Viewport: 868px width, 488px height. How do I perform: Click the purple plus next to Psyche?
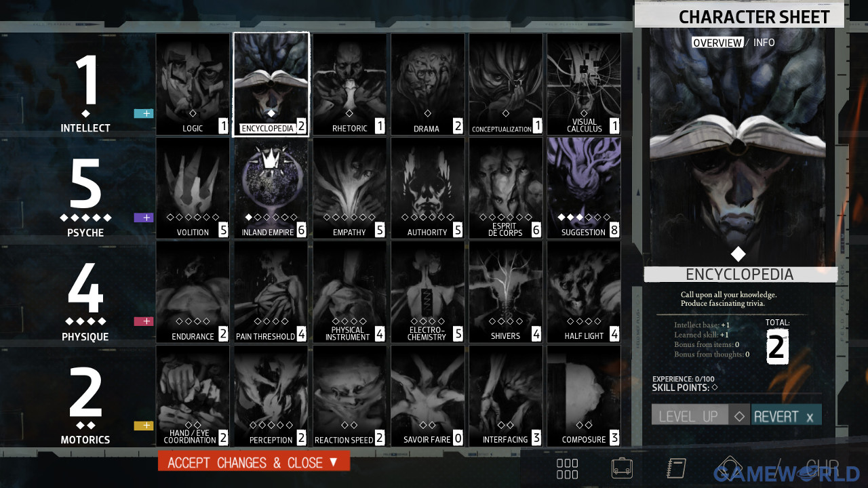[x=143, y=218]
